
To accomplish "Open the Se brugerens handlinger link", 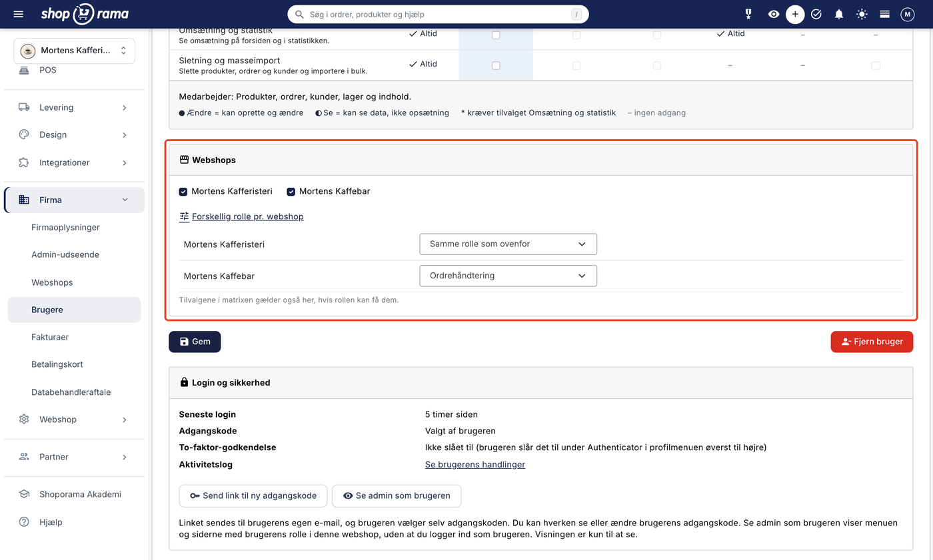I will pos(475,465).
